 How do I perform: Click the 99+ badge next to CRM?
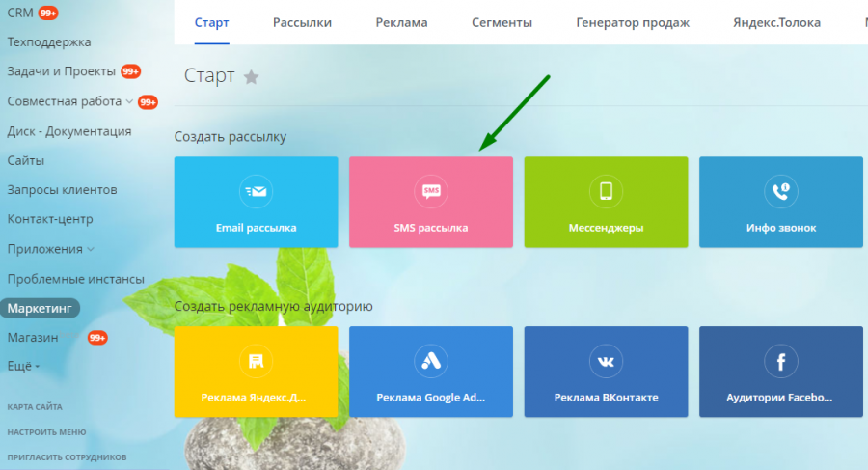click(x=48, y=13)
